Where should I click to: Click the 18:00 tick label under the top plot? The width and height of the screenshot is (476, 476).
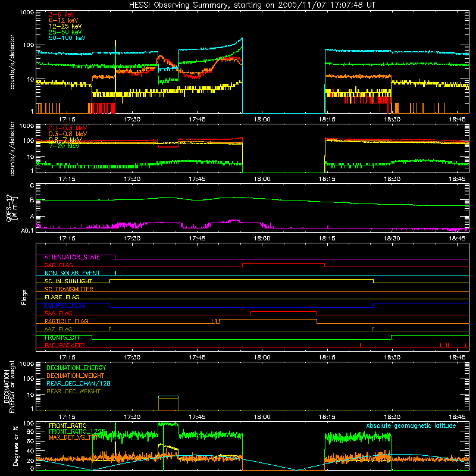[x=262, y=120]
